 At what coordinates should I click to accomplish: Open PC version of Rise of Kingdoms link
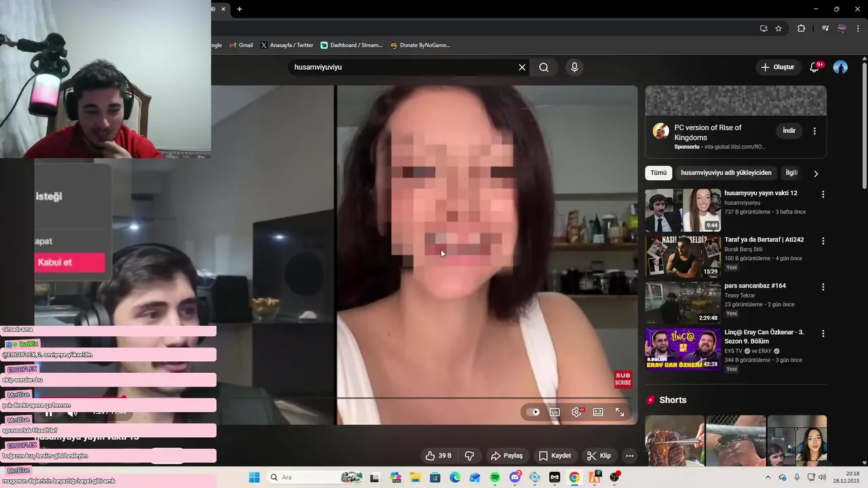pyautogui.click(x=708, y=132)
